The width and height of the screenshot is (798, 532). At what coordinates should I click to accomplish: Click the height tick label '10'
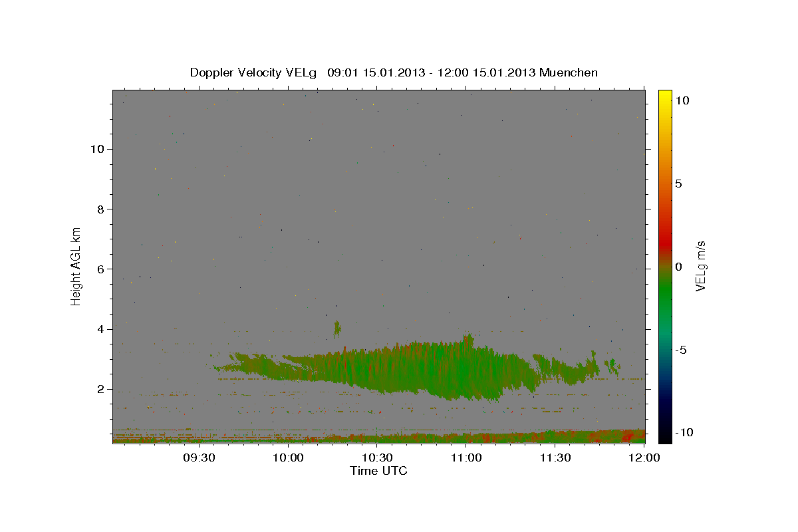click(96, 149)
